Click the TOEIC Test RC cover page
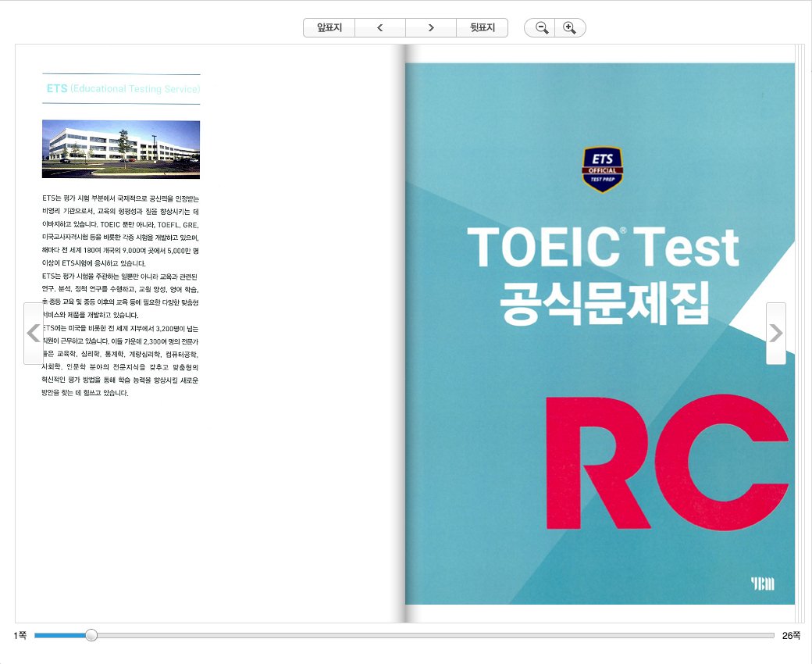This screenshot has width=812, height=664. click(x=600, y=334)
